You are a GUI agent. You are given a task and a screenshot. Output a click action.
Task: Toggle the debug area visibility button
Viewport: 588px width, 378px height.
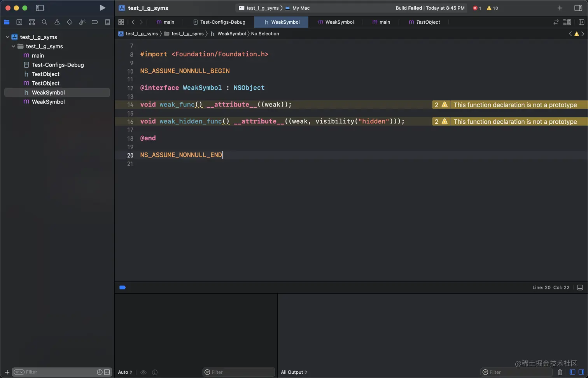[x=580, y=287]
